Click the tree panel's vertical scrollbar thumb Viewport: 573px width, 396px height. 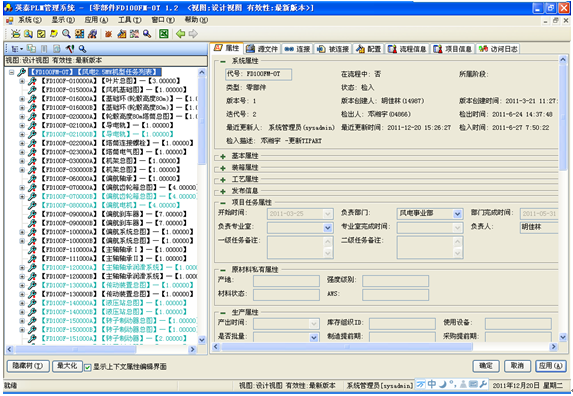point(201,121)
